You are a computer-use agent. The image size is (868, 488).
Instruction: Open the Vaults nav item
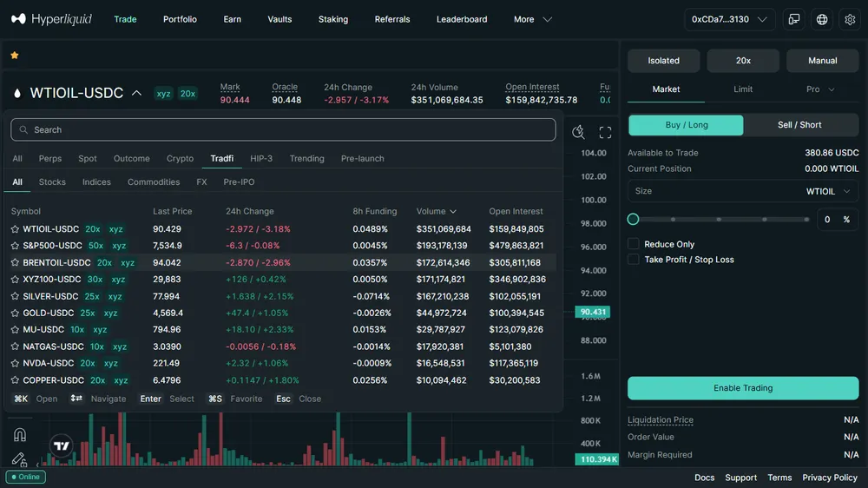(x=279, y=19)
